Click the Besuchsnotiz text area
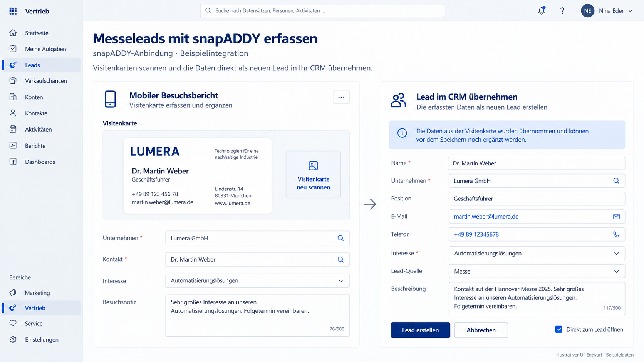This screenshot has width=644, height=362. (x=257, y=315)
